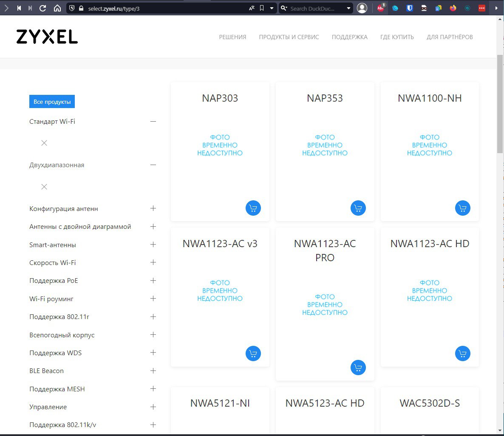Open the NWA5121-NI product title
This screenshot has height=436, width=504.
[x=220, y=403]
